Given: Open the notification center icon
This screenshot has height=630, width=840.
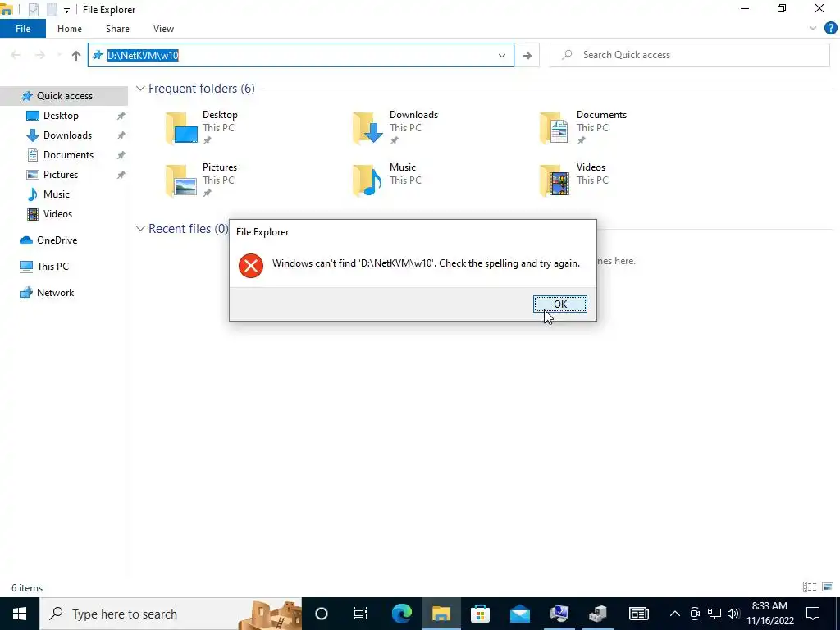Looking at the screenshot, I should (x=813, y=614).
